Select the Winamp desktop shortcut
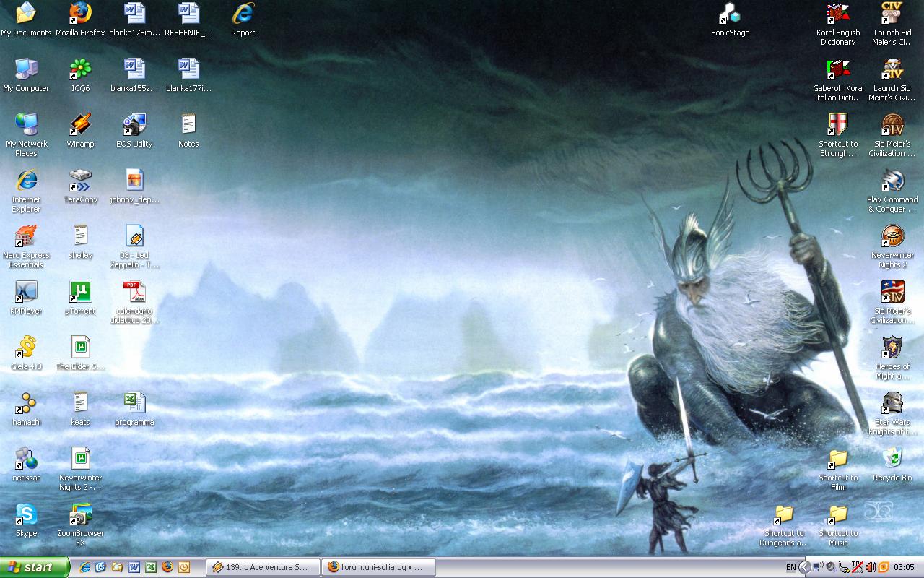Screen dimensions: 924x578 80,125
